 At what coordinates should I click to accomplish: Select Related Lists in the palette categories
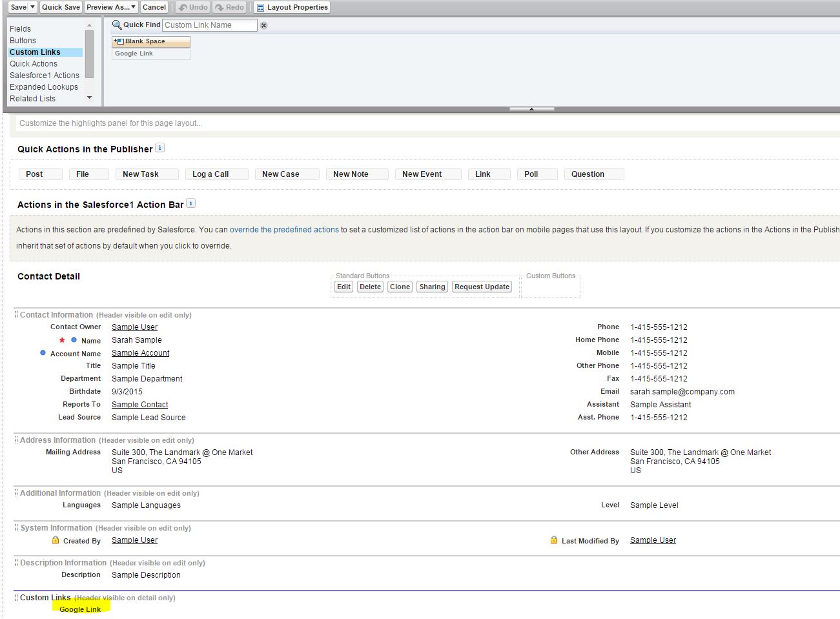click(32, 99)
